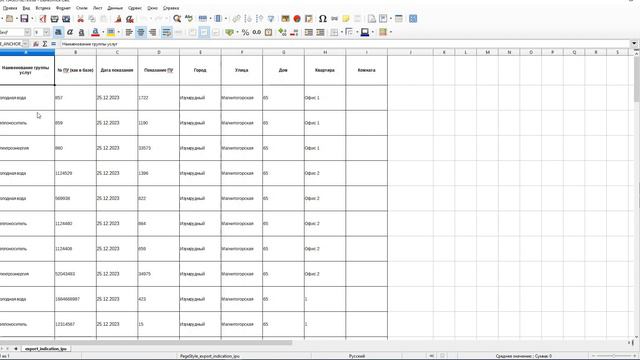640x360 pixels.
Task: Format cells as percent
Action: (245, 32)
